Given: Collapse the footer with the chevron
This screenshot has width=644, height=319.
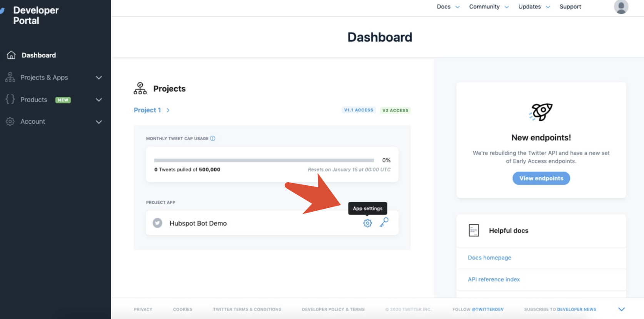Looking at the screenshot, I should coord(621,309).
